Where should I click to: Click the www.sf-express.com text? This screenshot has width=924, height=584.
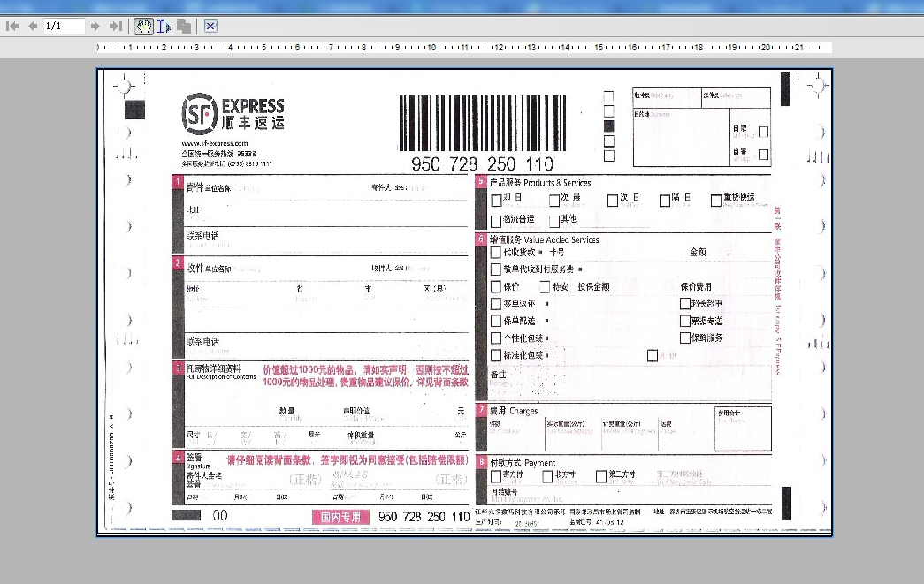(x=215, y=143)
